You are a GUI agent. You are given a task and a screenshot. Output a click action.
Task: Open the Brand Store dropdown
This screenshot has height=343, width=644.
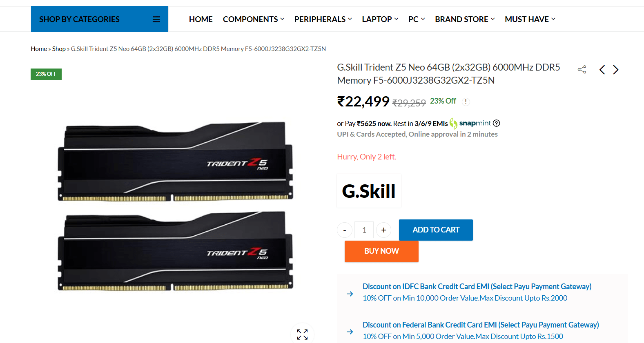point(465,19)
